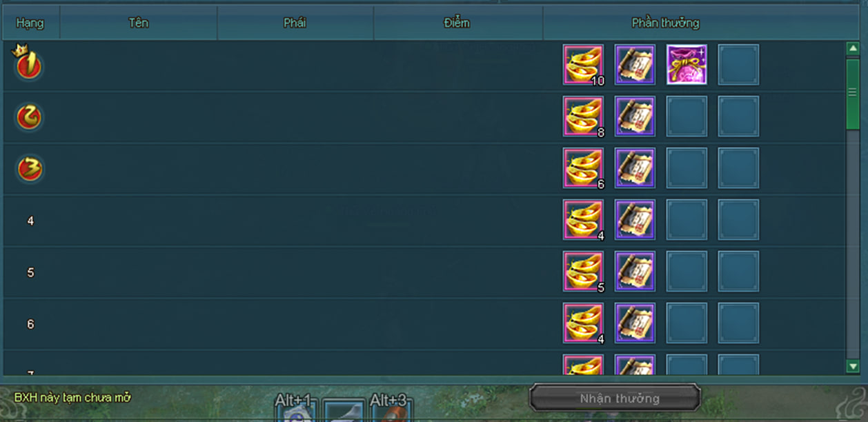Viewport: 868px width, 422px height.
Task: Select the scroll reward icon in rank 4 row
Action: (635, 220)
